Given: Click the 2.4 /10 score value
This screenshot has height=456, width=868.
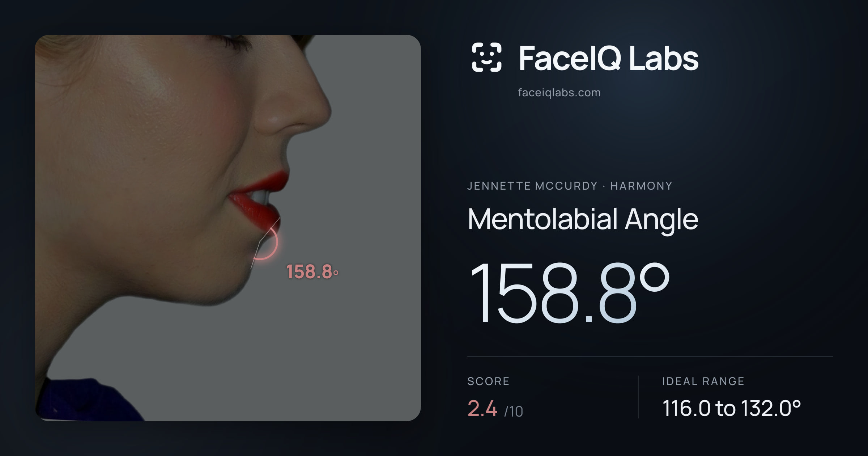Looking at the screenshot, I should [x=495, y=409].
